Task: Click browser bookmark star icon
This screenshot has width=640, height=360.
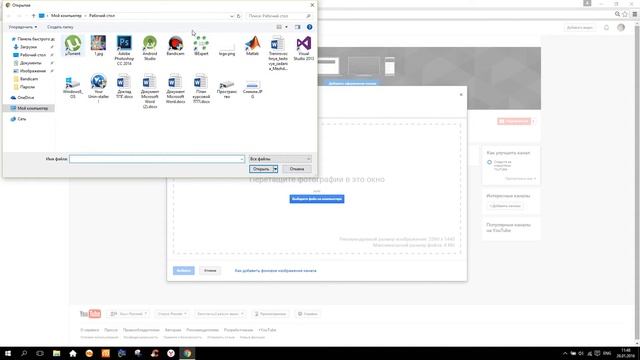Action: tap(625, 14)
